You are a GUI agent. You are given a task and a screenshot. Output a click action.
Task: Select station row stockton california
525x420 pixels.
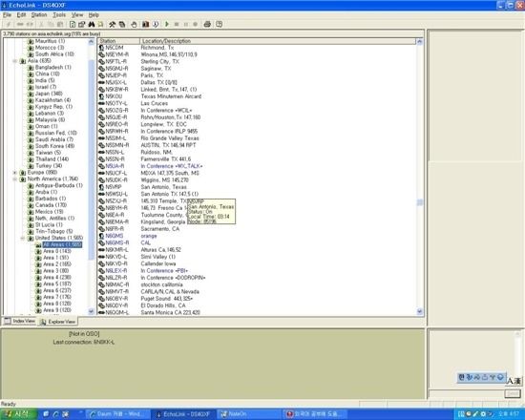257,284
